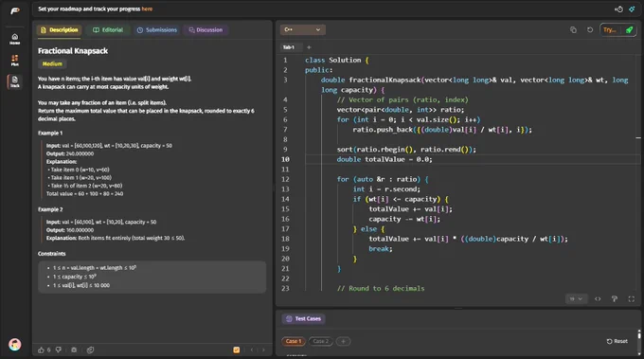Screen dimensions: 644x359
Task: Go to the next problem arrow
Action: click(263, 350)
